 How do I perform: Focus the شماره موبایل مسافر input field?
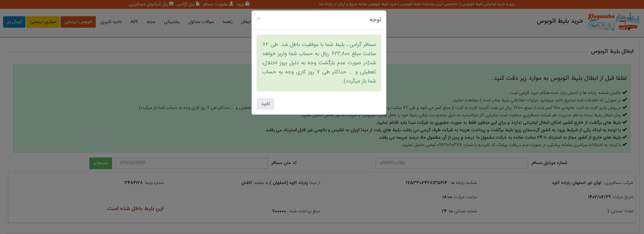click(451, 163)
